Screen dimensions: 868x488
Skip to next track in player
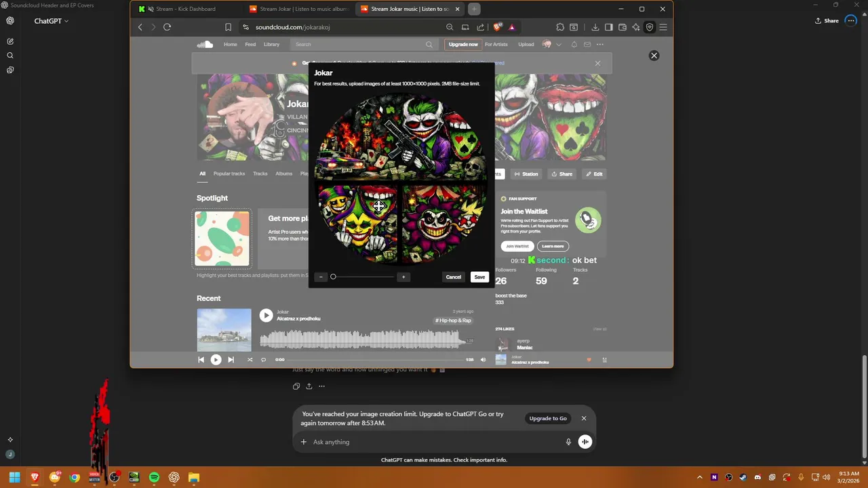pyautogui.click(x=231, y=360)
